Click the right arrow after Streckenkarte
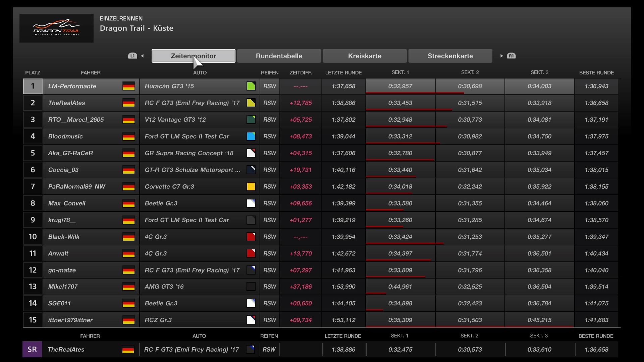Screen dimensions: 644x362 coord(501,56)
